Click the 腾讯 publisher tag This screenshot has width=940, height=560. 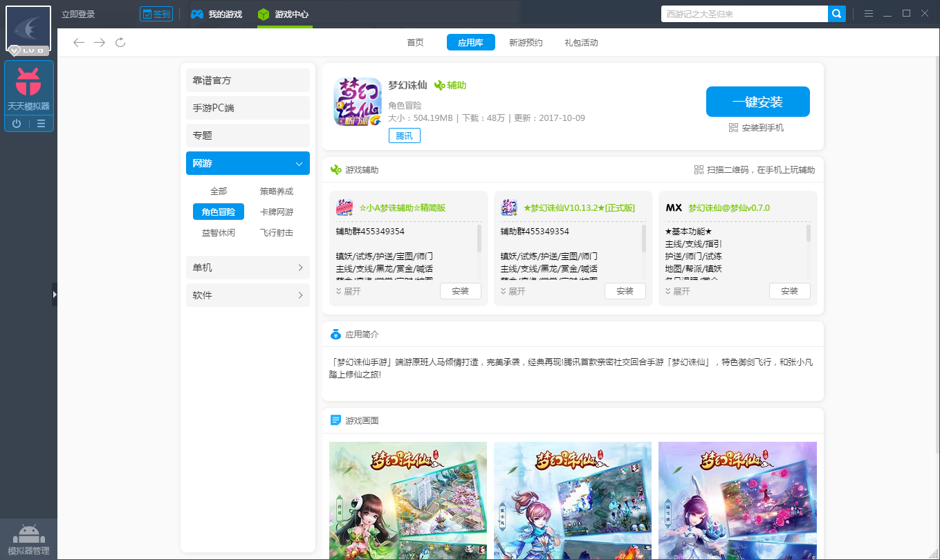pyautogui.click(x=404, y=136)
